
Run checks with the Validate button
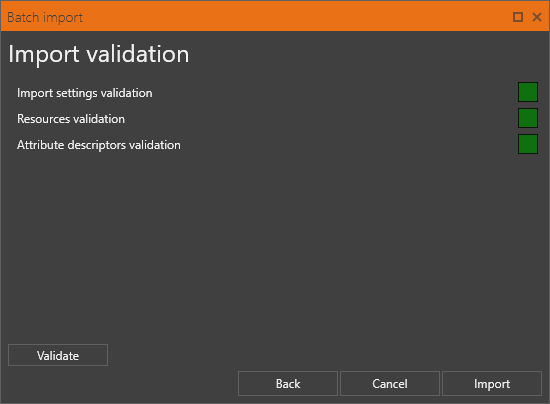click(58, 355)
